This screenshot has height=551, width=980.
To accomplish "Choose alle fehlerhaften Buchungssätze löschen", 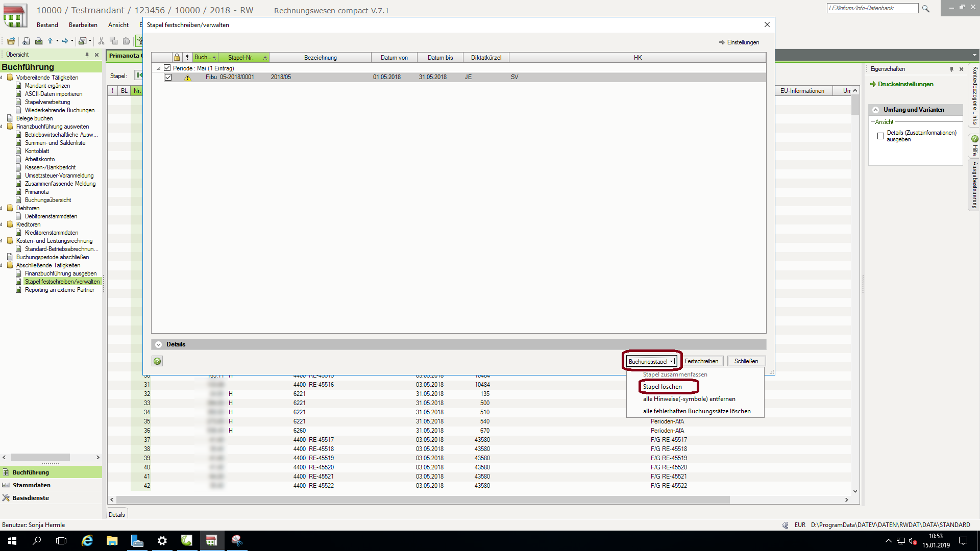I will (x=696, y=411).
